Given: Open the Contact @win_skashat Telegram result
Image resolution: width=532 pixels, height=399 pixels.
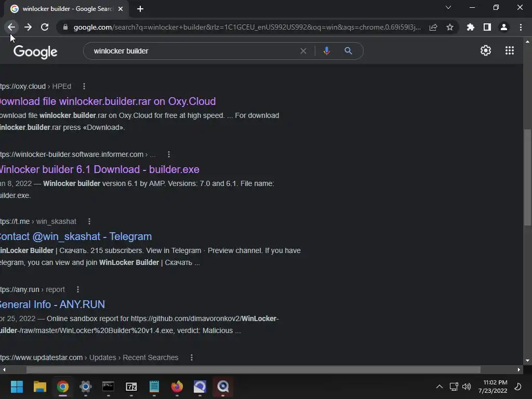Looking at the screenshot, I should click(76, 236).
